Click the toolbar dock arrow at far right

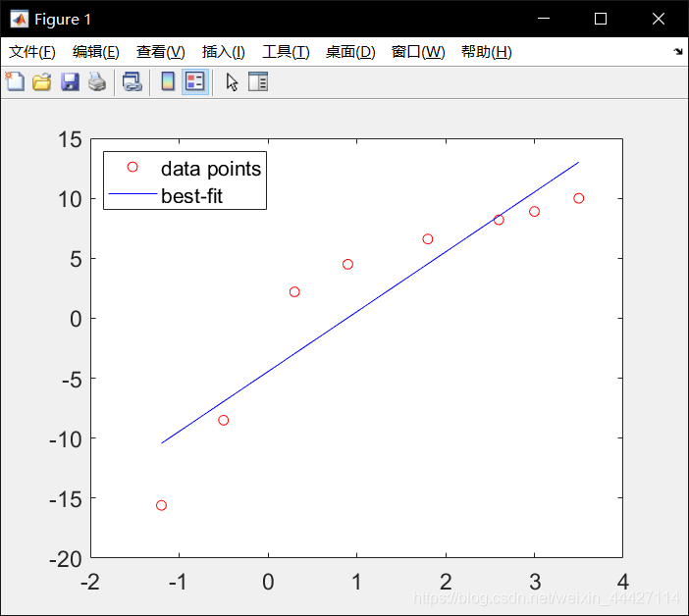[677, 51]
